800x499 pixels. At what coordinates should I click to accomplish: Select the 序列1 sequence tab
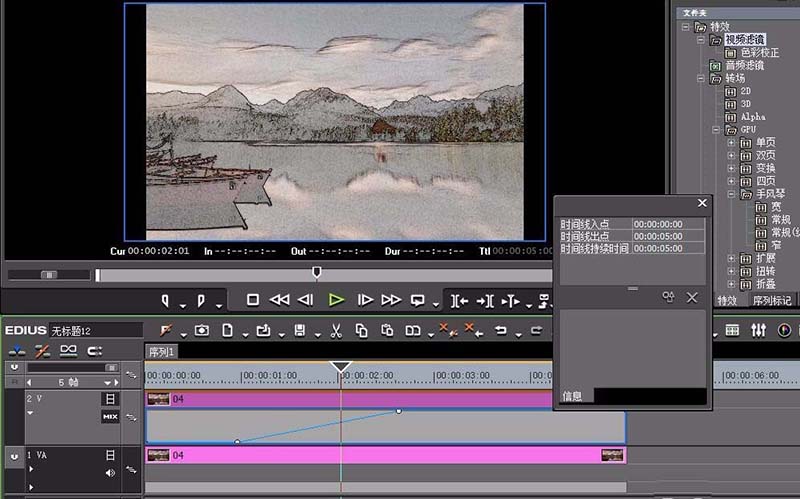pyautogui.click(x=161, y=352)
